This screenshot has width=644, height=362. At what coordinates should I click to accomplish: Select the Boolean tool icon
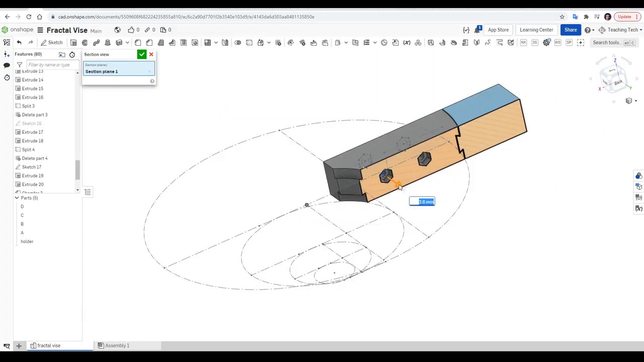[x=237, y=43]
